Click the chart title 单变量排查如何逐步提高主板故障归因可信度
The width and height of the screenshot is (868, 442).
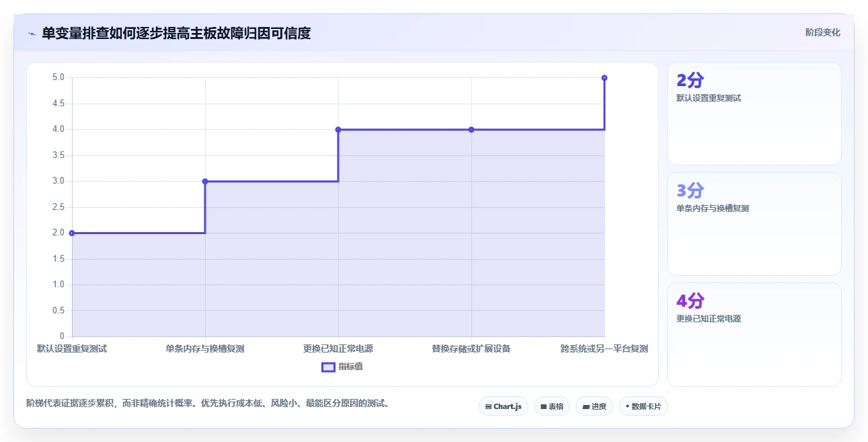tap(176, 33)
